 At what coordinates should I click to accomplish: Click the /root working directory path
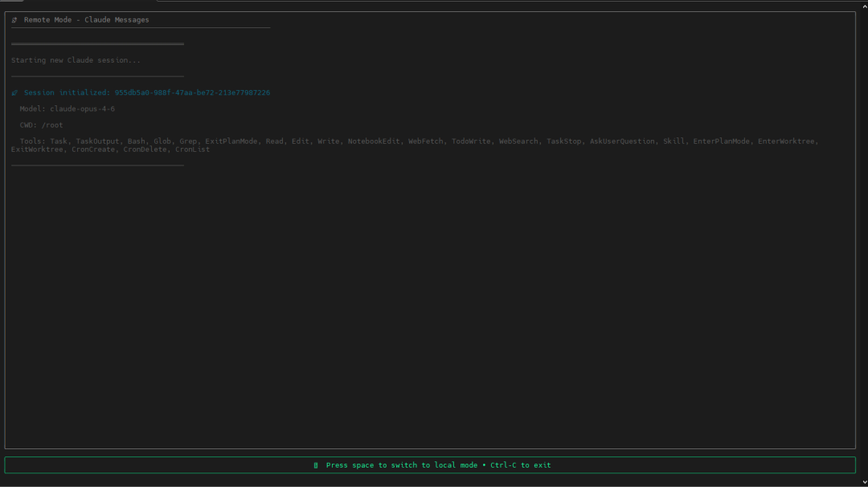point(51,125)
